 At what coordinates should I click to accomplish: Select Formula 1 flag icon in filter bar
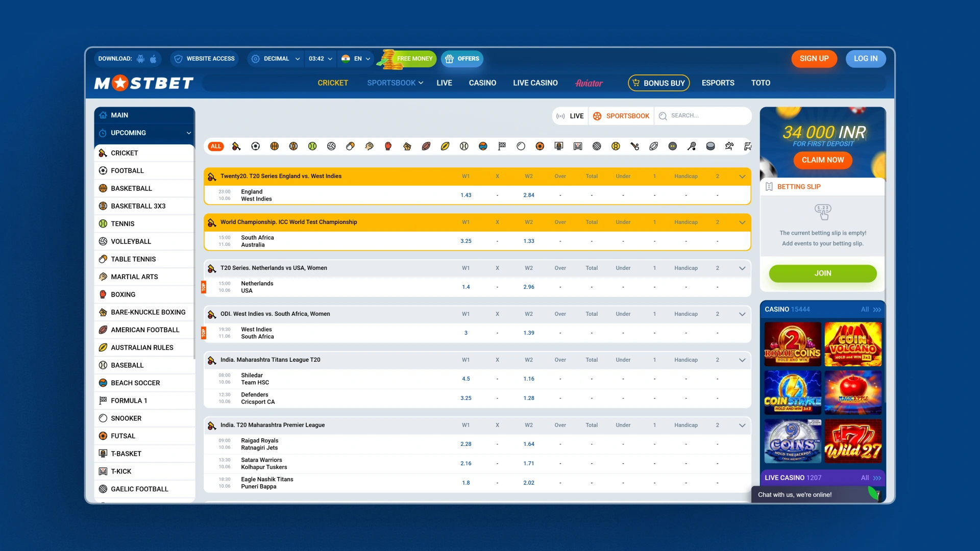[502, 146]
